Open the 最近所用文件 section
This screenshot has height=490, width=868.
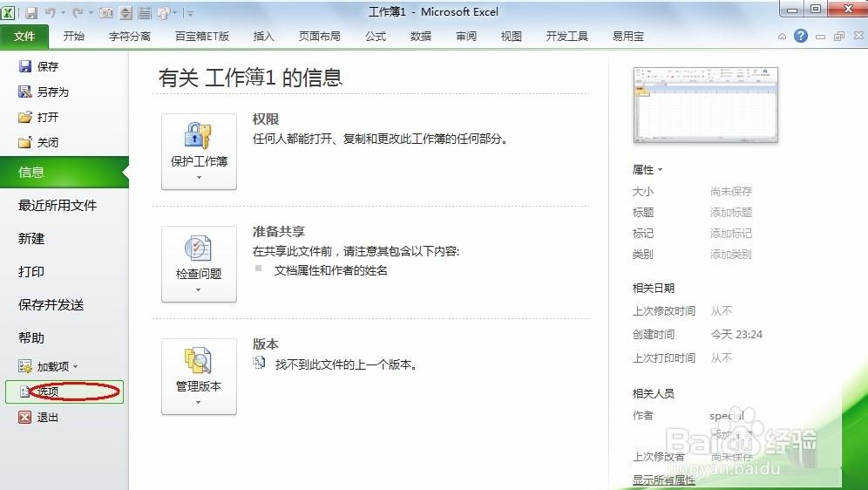tap(58, 206)
